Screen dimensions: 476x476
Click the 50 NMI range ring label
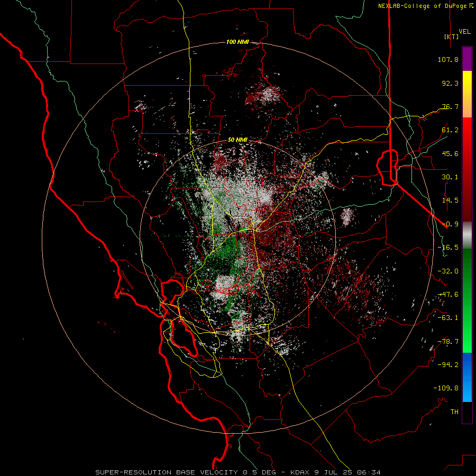pos(237,140)
